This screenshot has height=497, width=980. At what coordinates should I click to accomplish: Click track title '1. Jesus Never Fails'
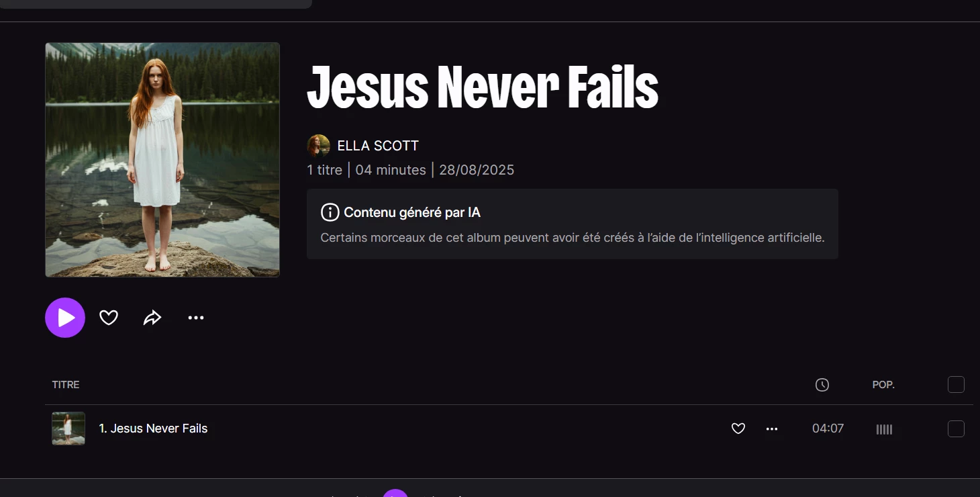153,428
